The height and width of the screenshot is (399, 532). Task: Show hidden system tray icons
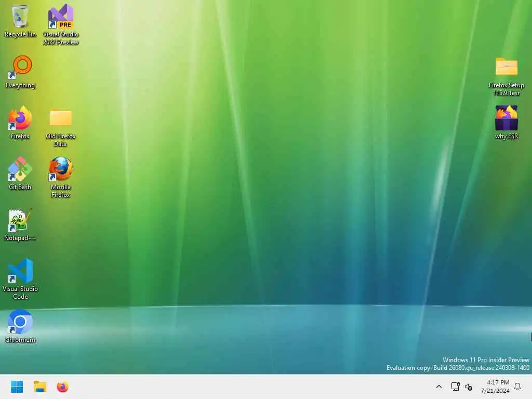pos(438,387)
